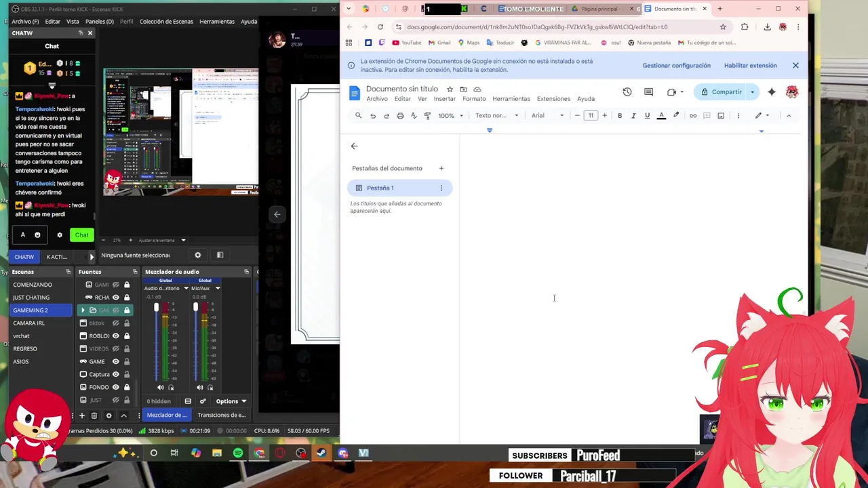The height and width of the screenshot is (488, 868).
Task: Open the Archivo menu in Docs
Action: click(377, 99)
